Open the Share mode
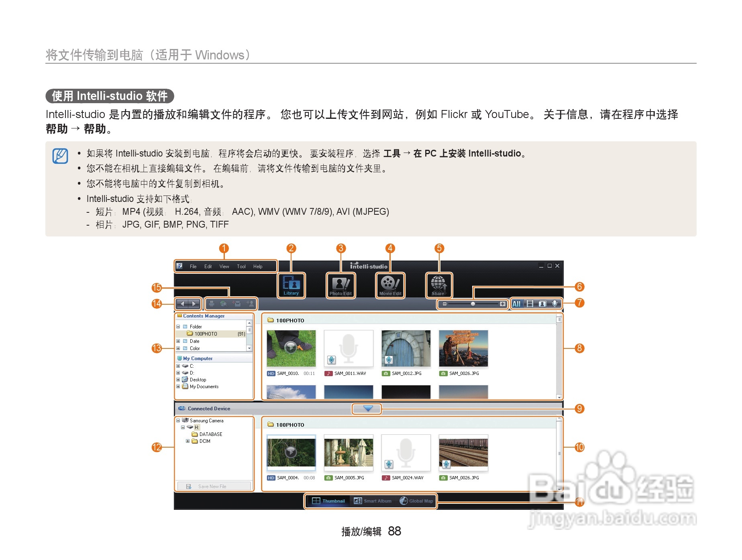The image size is (742, 560). pos(438,285)
